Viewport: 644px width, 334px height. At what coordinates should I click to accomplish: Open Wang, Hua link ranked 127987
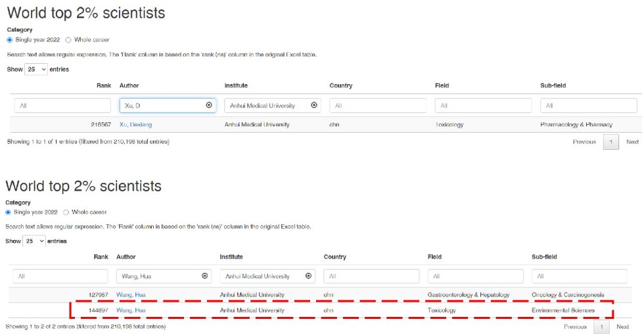(131, 295)
